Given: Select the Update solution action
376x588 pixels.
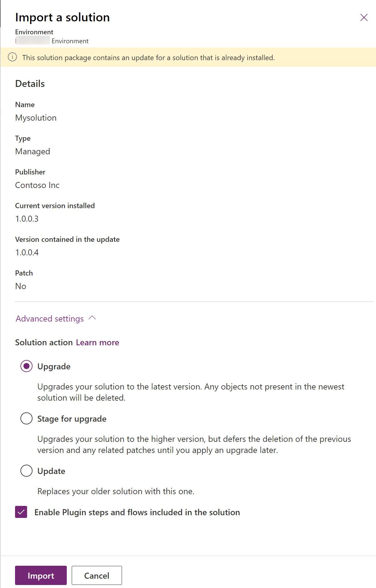Looking at the screenshot, I should point(26,471).
